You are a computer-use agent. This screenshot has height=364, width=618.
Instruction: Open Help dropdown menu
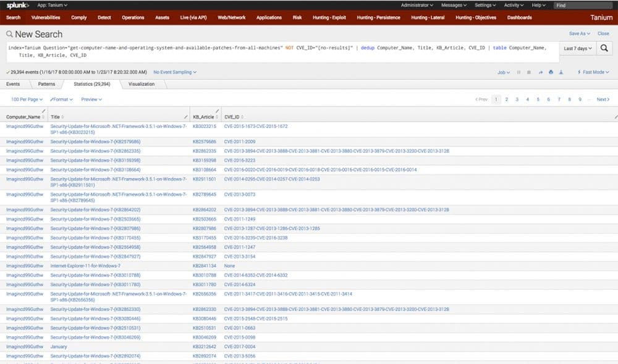point(538,5)
